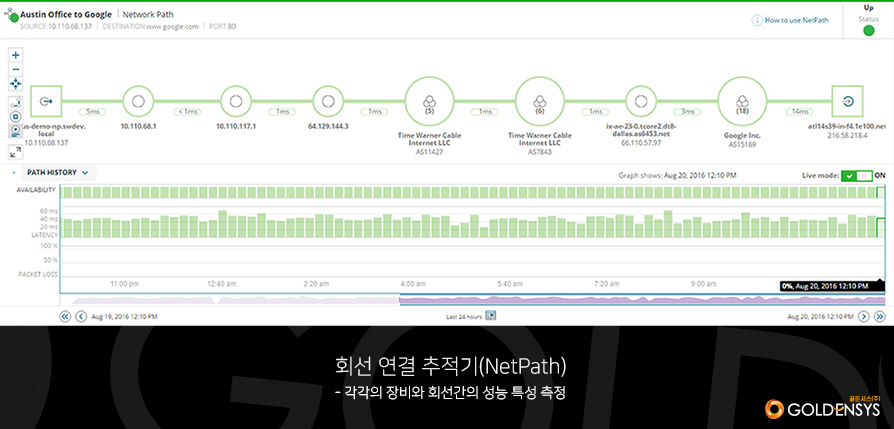
Task: Click the circle-with-square view icon
Action: (16, 117)
